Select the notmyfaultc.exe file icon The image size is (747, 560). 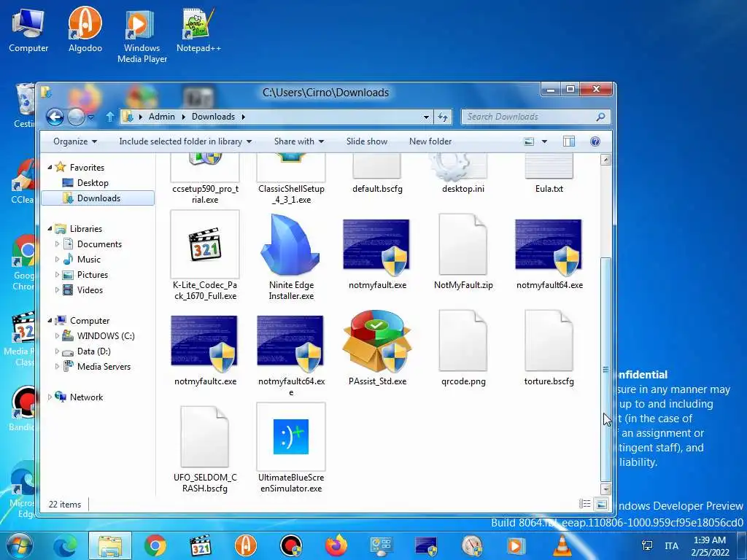coord(204,344)
